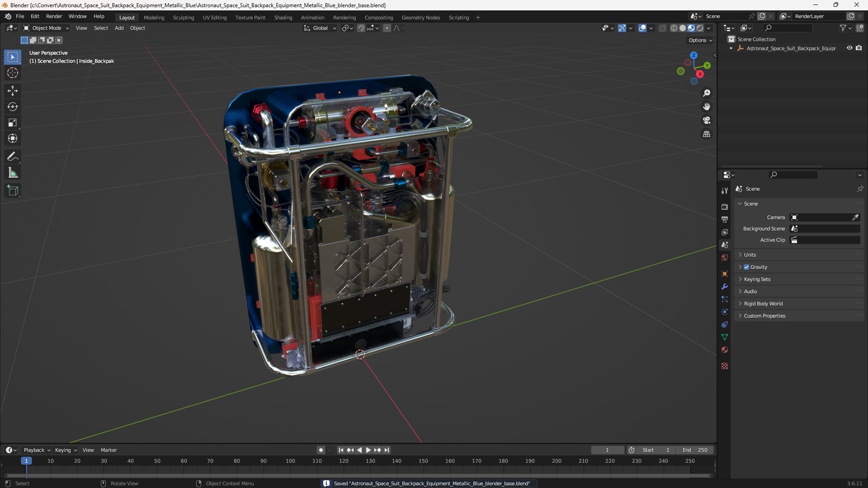Switch perspective/orthographic grid icon
The image size is (868, 488).
pyautogui.click(x=707, y=134)
